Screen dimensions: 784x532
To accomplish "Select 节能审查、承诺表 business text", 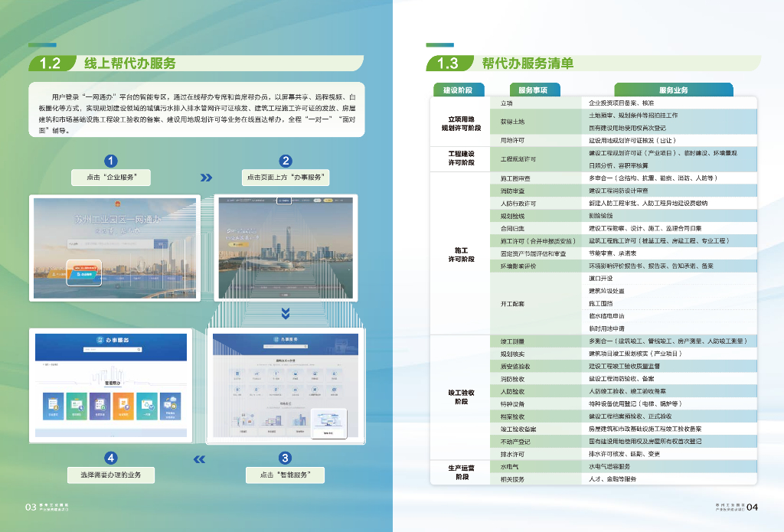I will [612, 253].
